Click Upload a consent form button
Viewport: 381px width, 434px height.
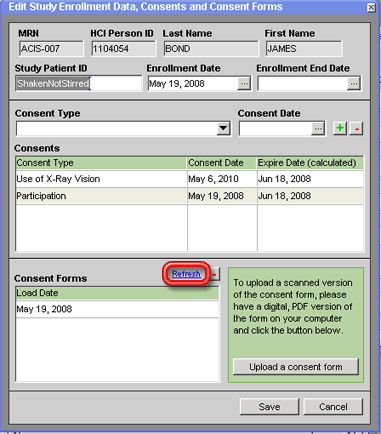296,367
